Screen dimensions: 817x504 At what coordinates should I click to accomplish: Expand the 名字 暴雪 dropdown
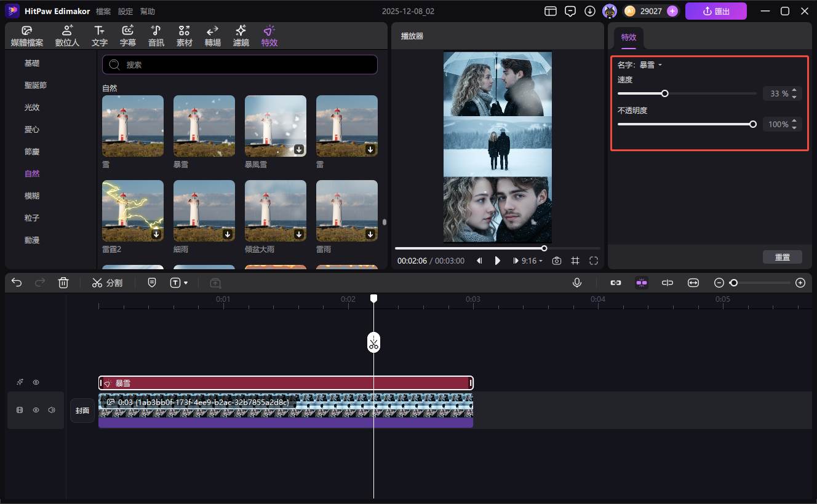point(660,65)
